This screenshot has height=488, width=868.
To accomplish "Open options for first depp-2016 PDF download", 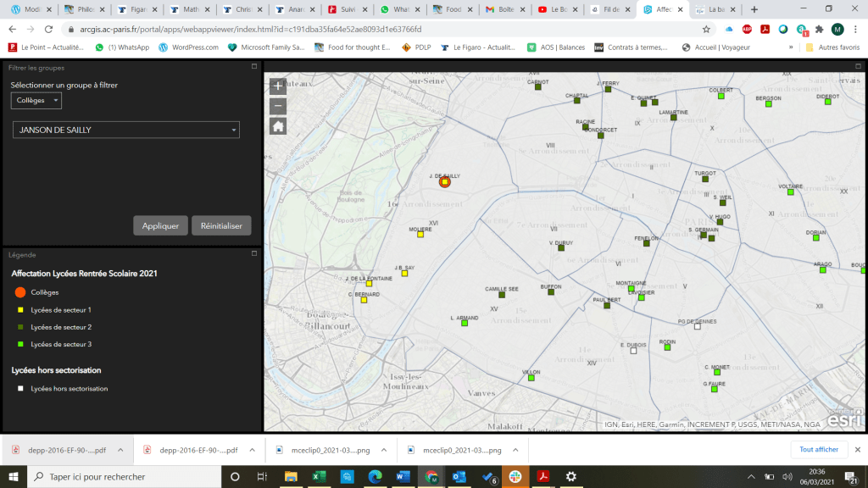I will coord(120,450).
